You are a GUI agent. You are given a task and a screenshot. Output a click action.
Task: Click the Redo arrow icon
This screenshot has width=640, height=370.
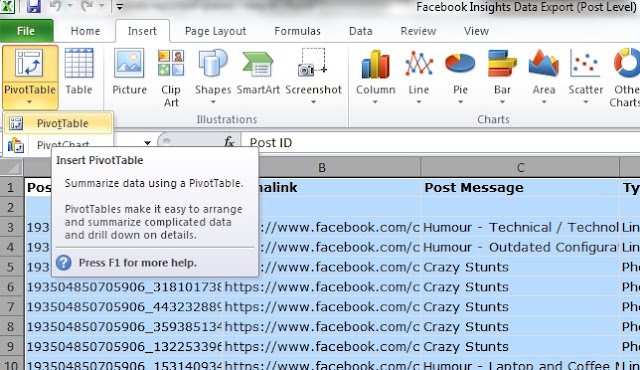[x=87, y=6]
